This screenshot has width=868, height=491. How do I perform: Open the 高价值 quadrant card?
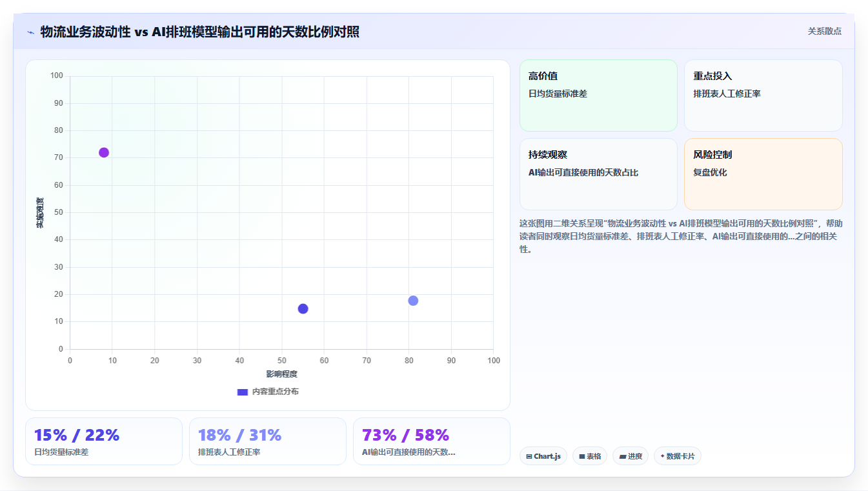click(598, 95)
